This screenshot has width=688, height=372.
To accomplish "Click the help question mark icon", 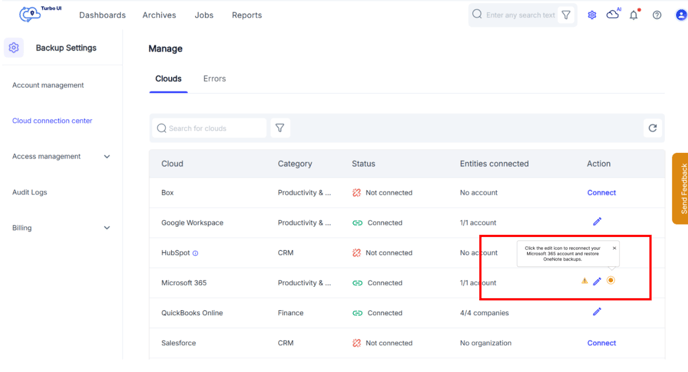I will tap(657, 15).
